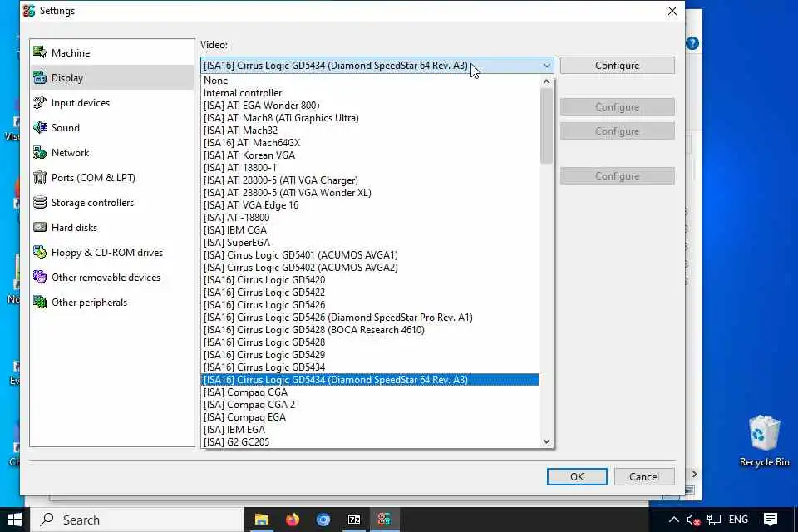
Task: Click the Settings window title icon
Action: pos(29,11)
